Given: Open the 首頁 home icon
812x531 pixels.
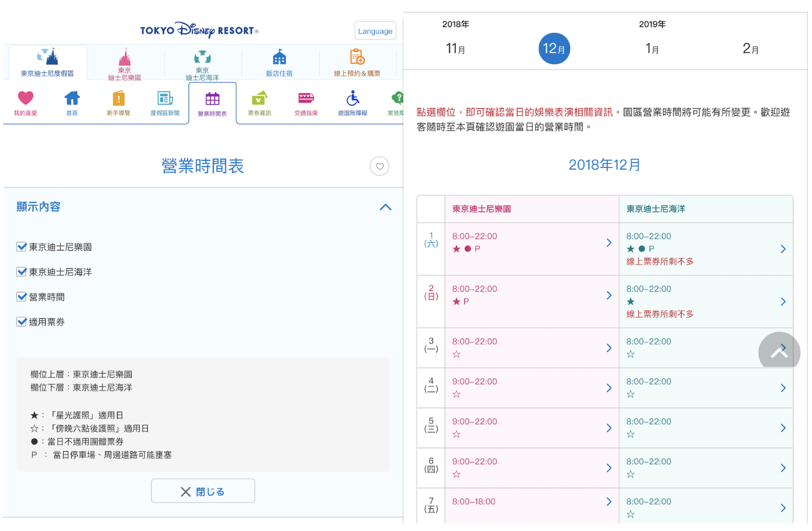Looking at the screenshot, I should click(72, 99).
